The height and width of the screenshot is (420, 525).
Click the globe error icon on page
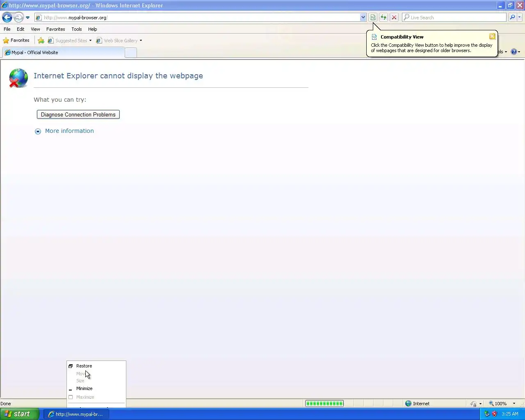tap(18, 78)
